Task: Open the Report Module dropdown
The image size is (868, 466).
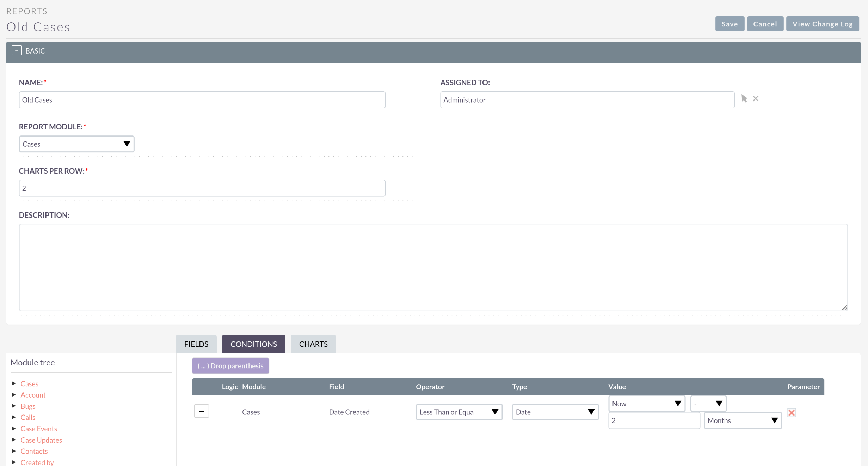Action: pos(76,144)
